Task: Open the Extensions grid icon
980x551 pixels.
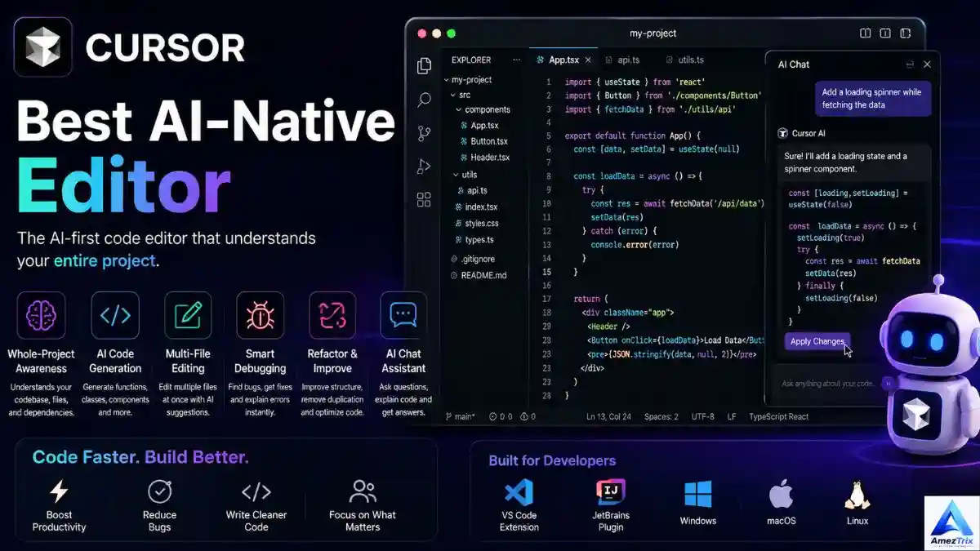Action: 424,199
